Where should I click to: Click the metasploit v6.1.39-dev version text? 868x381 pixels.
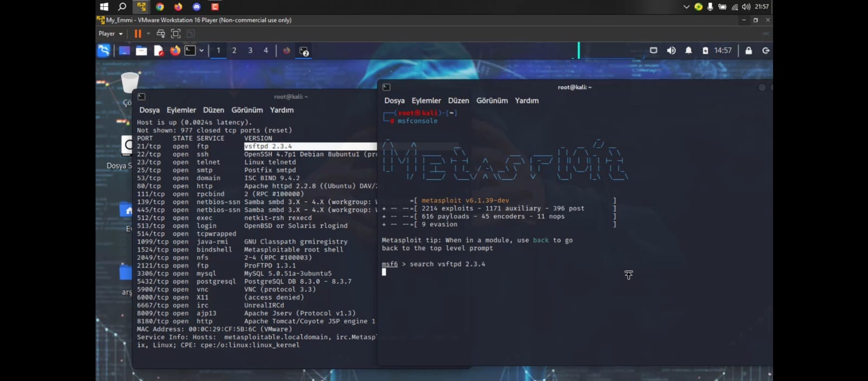click(465, 201)
